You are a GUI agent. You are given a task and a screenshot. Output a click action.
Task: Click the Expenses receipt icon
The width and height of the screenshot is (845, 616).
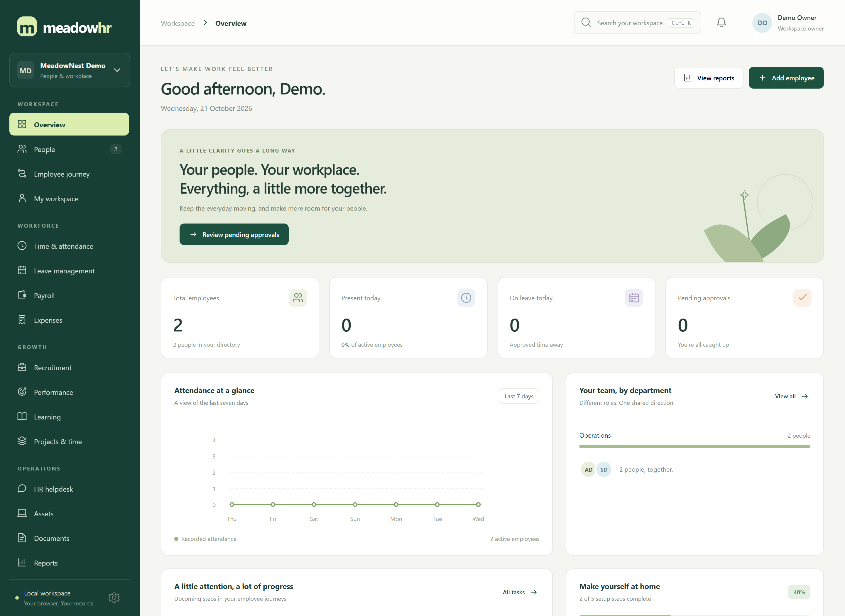22,319
